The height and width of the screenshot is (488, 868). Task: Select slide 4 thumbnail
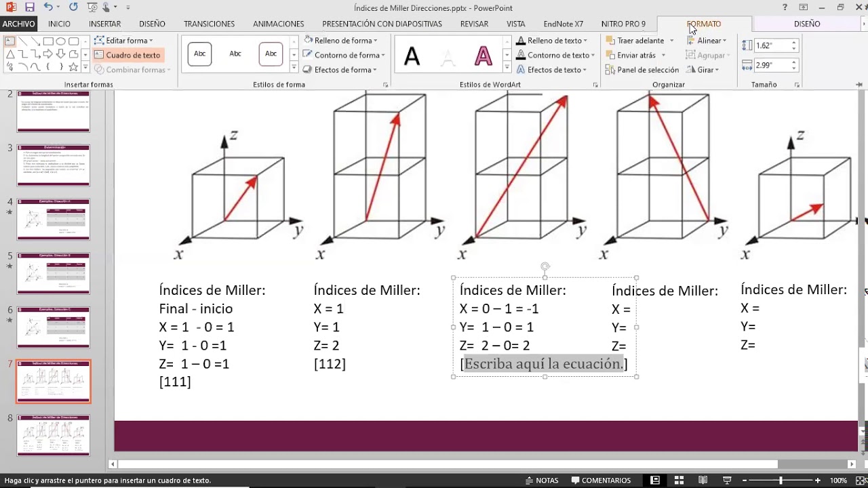[x=53, y=219]
